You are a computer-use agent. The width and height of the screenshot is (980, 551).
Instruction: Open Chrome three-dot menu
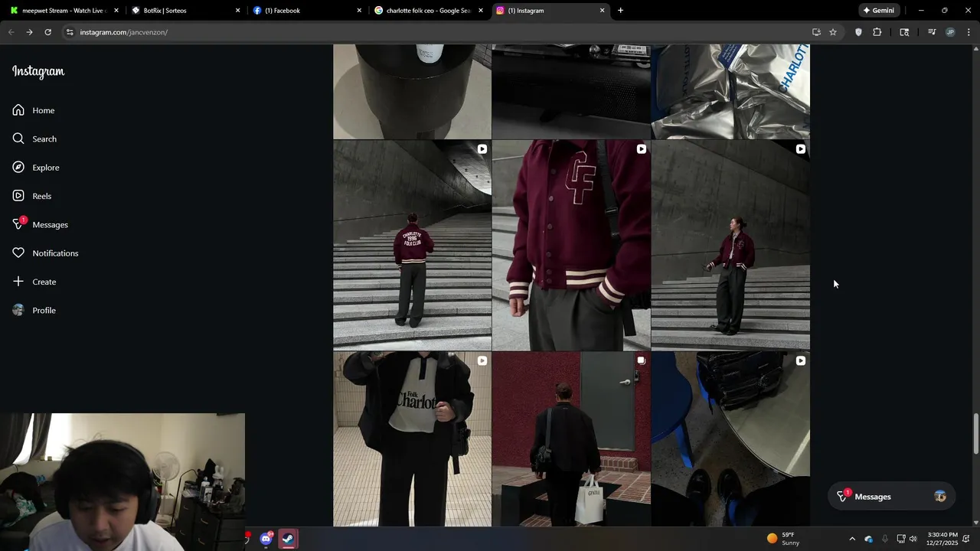pyautogui.click(x=969, y=32)
